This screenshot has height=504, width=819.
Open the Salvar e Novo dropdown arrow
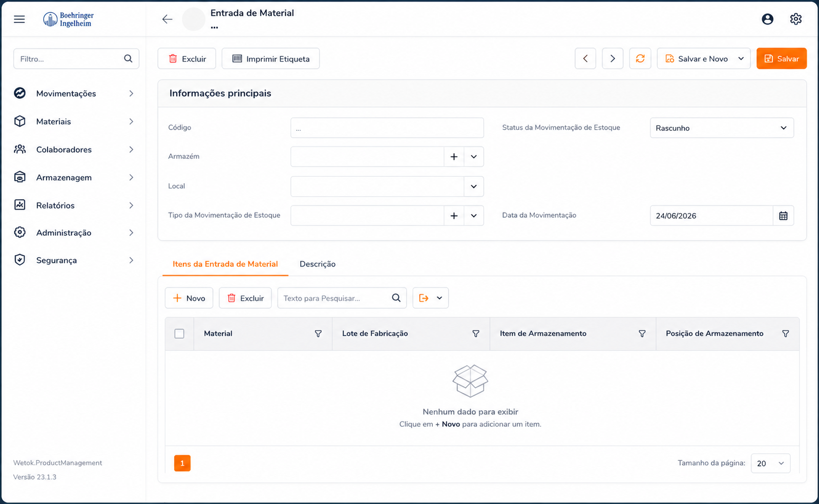(741, 59)
